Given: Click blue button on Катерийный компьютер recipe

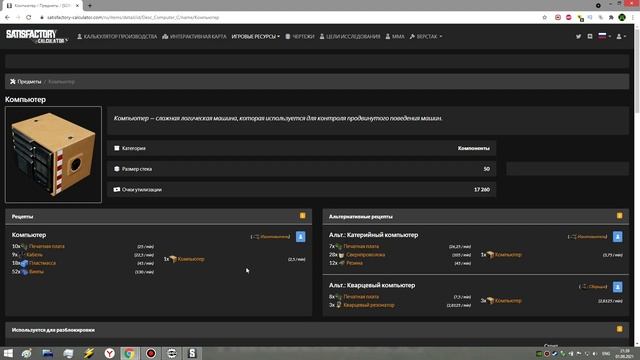Looking at the screenshot, I should coord(618,237).
